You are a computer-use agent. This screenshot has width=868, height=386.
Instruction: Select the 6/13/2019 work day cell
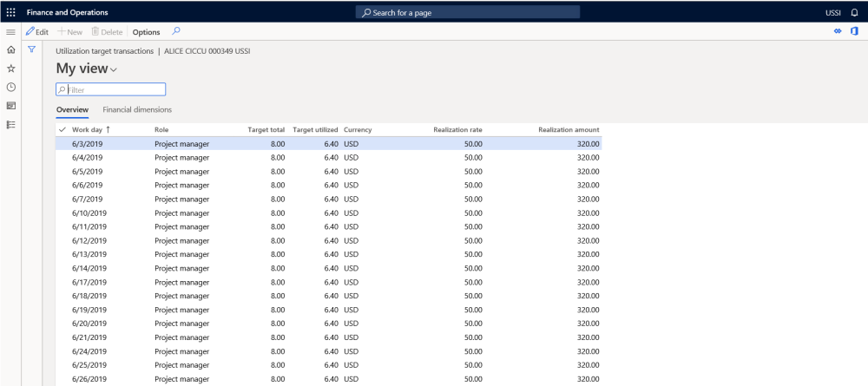pyautogui.click(x=89, y=254)
